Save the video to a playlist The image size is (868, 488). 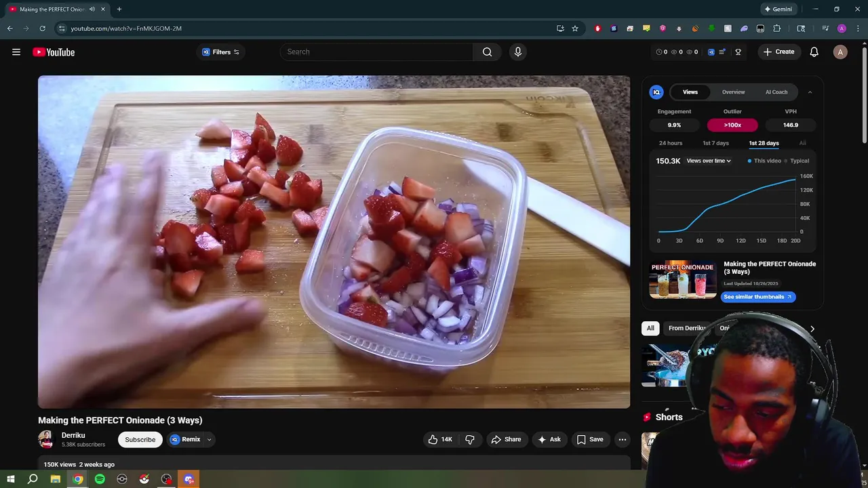pos(590,440)
